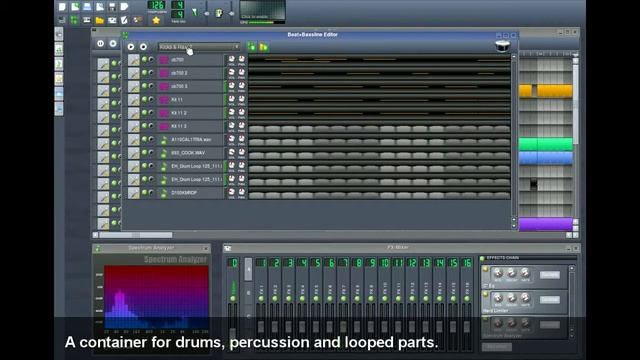Open the second sidebar browser icon
The image size is (640, 360).
59,49
